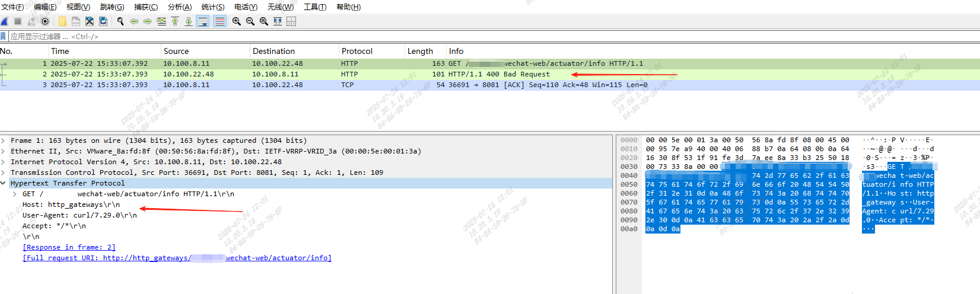
Task: Sort by the Destination column header
Action: pyautogui.click(x=294, y=51)
